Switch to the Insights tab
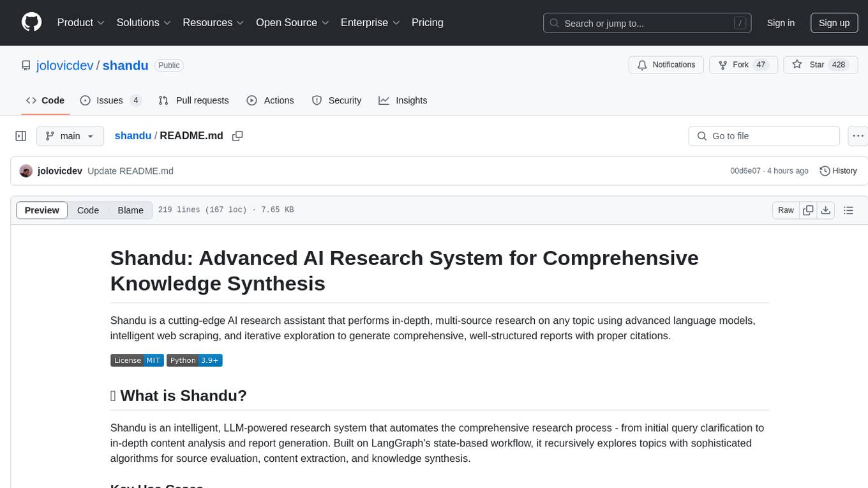Screen dimensions: 868x488 [403, 100]
